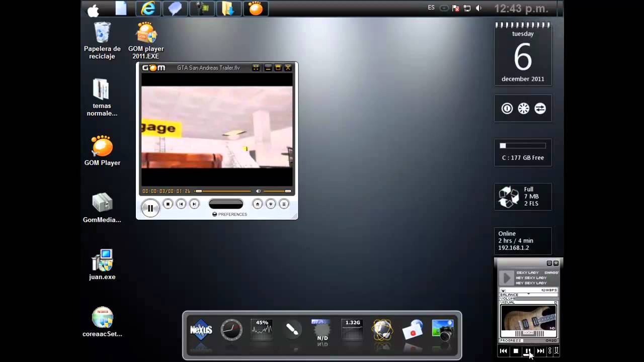Adjust the music widget BALANCE slider
Screen dimensions: 644x362
point(528,295)
